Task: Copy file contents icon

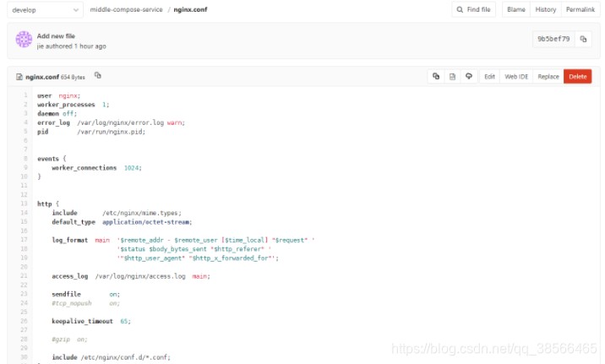Action: point(436,76)
